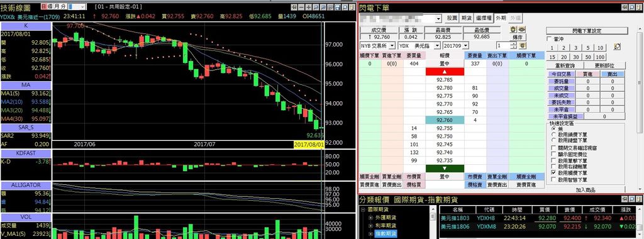Pin the 分類報價 quote window
The width and height of the screenshot is (644, 239).
click(625, 199)
